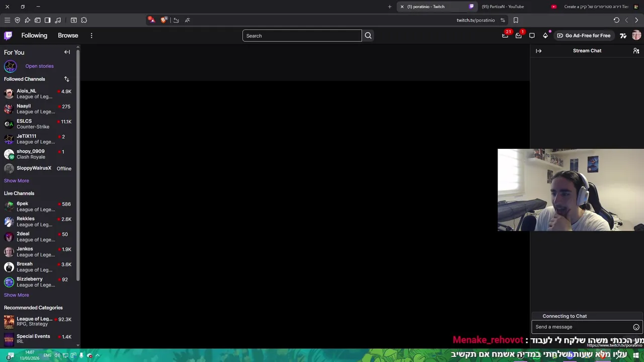Open the user profile avatar menu
Viewport: 644px width, 362px height.
click(x=636, y=35)
